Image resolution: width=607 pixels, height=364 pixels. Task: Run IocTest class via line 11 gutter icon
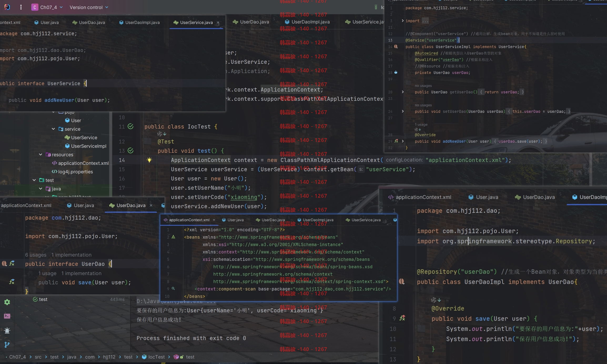click(130, 127)
